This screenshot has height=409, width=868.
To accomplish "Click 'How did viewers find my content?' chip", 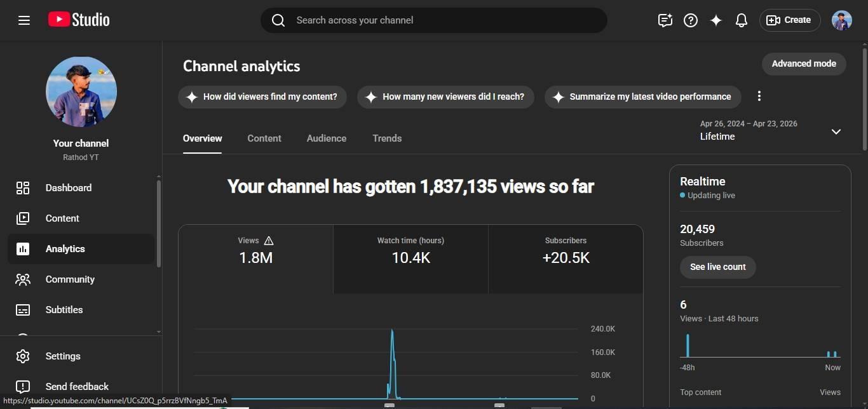I will (x=262, y=97).
